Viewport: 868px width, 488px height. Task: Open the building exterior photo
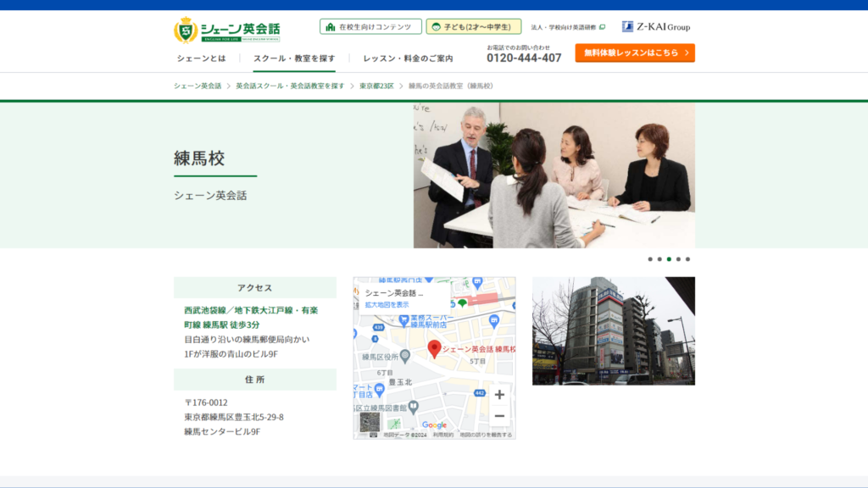pos(614,331)
